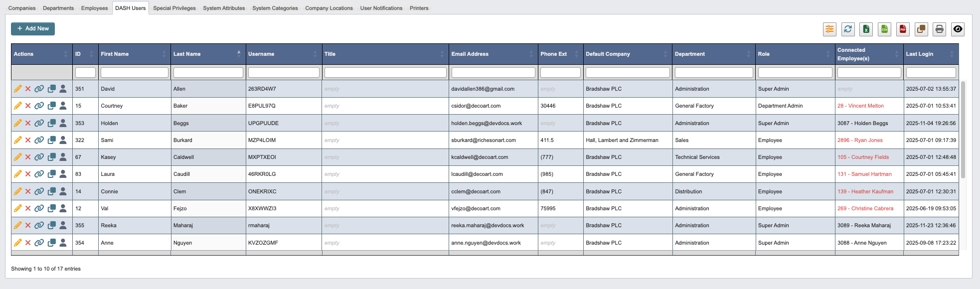Open the person icon in Holden Beggs' row
Screen dimensions: 980x289
point(63,123)
